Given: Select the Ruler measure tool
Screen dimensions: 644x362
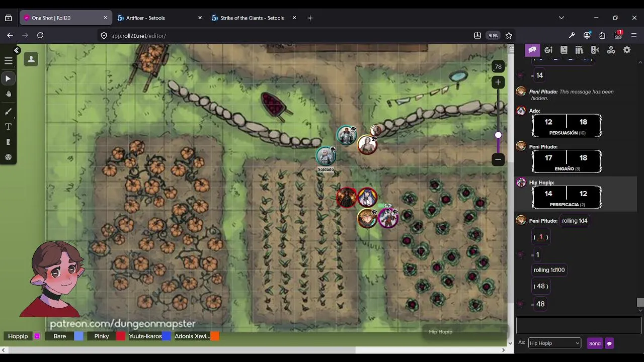Looking at the screenshot, I should [8, 142].
